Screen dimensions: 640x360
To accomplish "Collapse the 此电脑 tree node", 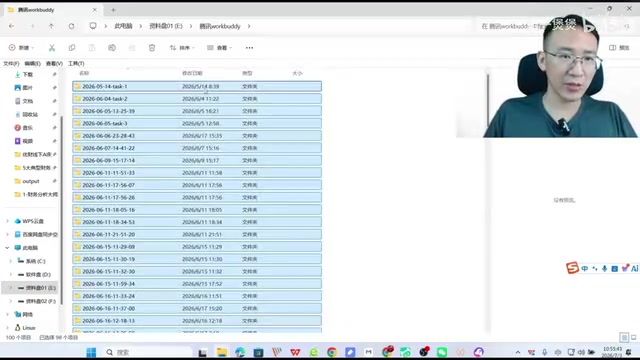I will click(x=7, y=248).
